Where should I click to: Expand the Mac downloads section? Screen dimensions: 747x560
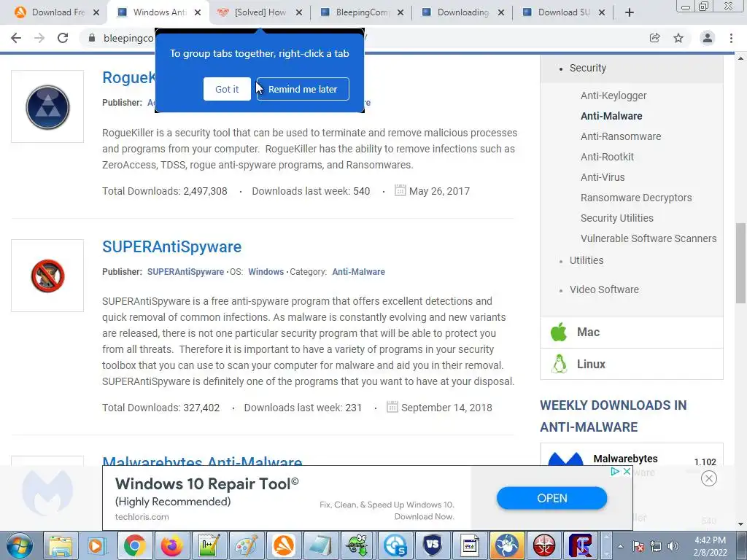[x=632, y=332]
